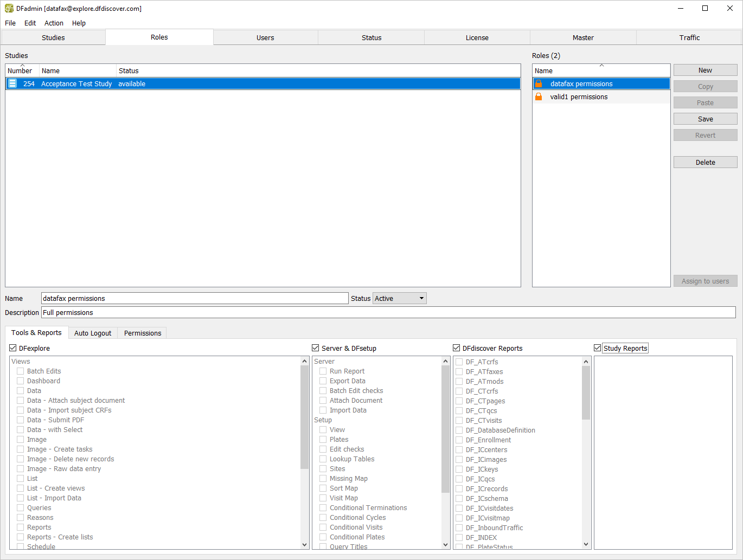743x560 pixels.
Task: Toggle the Server & DFsetup checkbox
Action: click(x=316, y=348)
